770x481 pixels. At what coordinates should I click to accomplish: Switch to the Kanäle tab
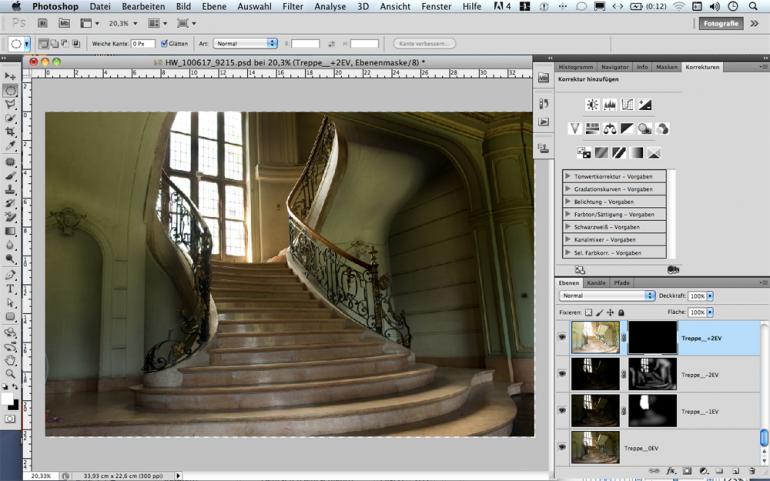click(x=596, y=283)
